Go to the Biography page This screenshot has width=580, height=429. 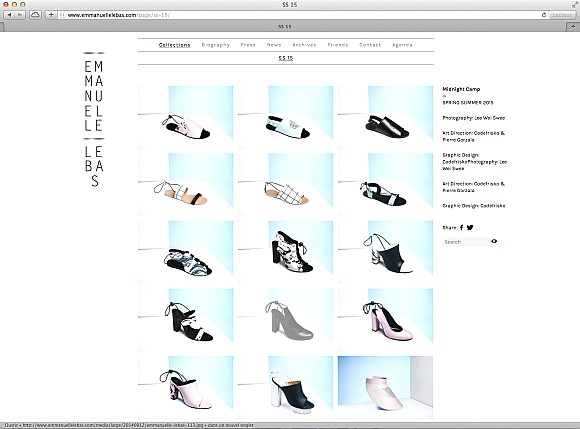point(216,45)
